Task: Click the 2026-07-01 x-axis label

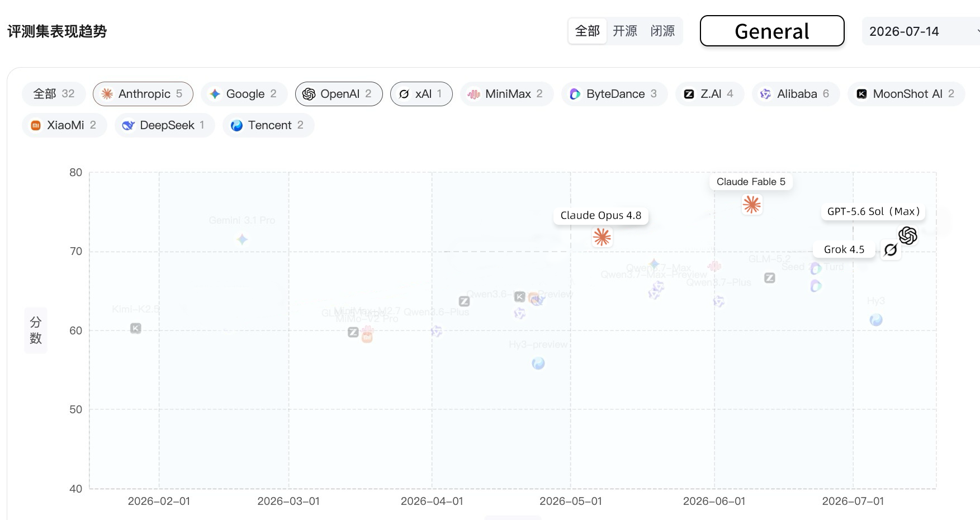Action: click(853, 501)
